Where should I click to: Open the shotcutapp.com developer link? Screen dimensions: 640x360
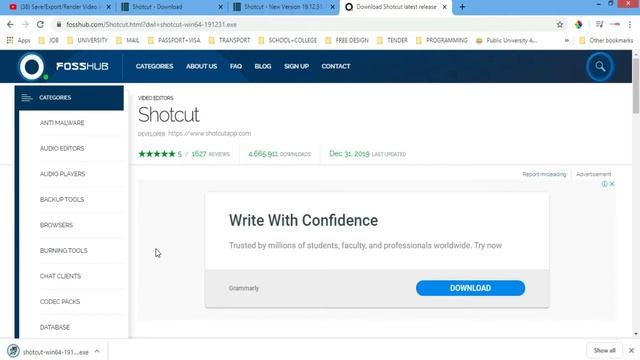[209, 133]
